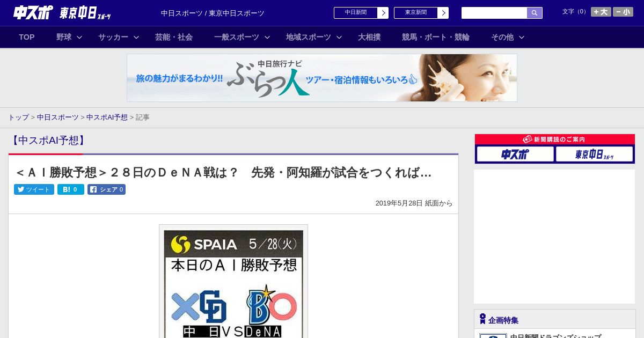This screenshot has height=338, width=644.
Task: Open the 大相撲 menu item
Action: [369, 37]
